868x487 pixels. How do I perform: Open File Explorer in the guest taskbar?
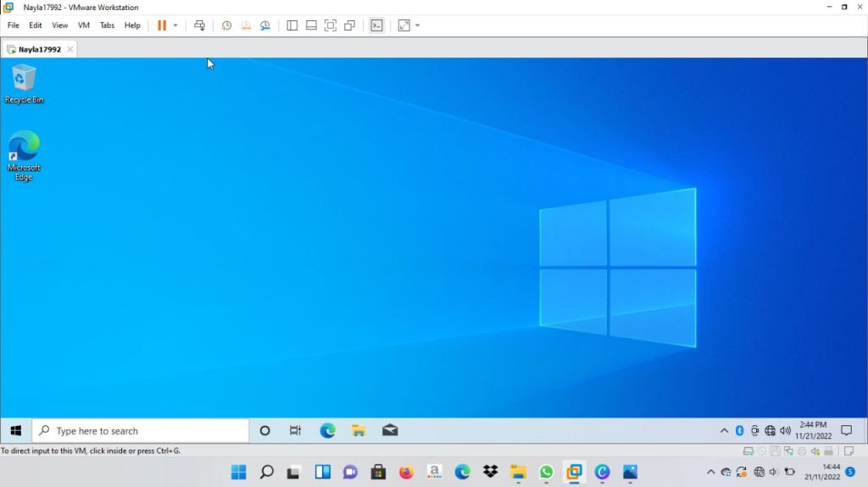pos(359,430)
